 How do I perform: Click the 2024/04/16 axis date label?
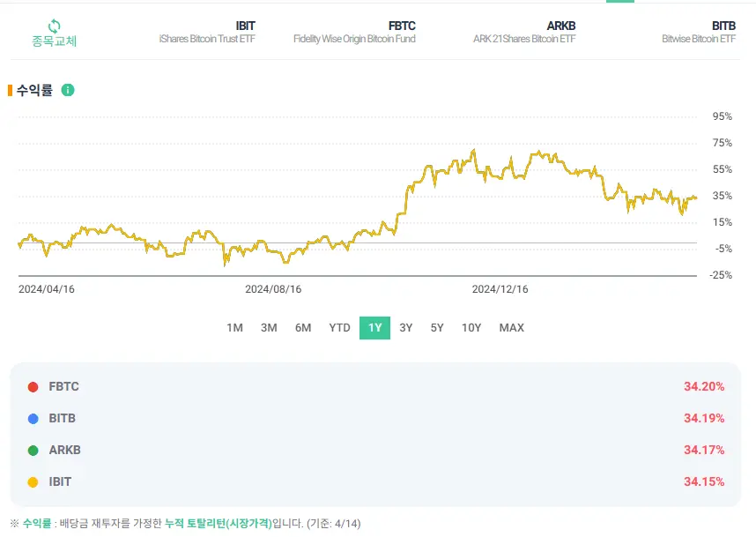(x=47, y=289)
